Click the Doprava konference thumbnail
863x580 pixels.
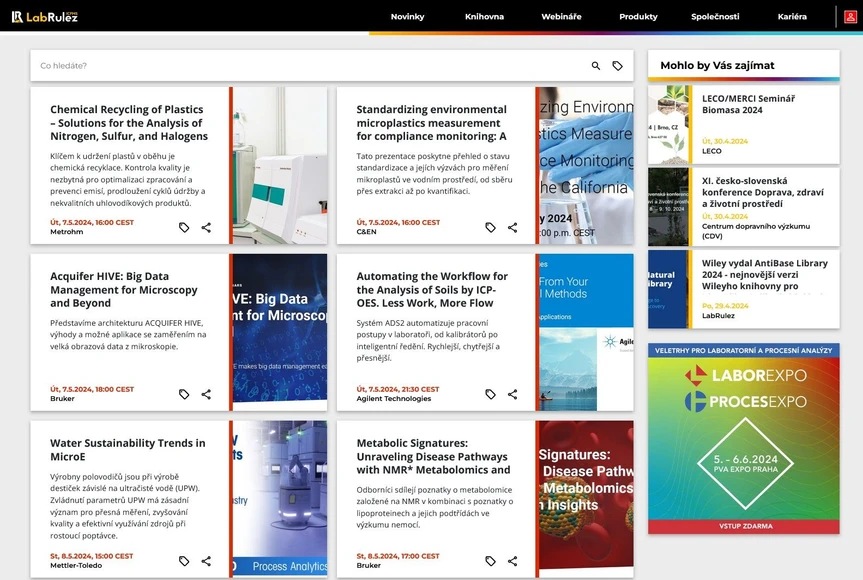click(668, 207)
